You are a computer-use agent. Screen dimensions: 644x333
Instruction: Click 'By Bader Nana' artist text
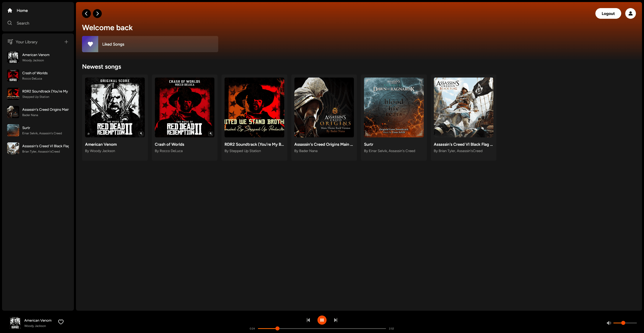pos(306,151)
